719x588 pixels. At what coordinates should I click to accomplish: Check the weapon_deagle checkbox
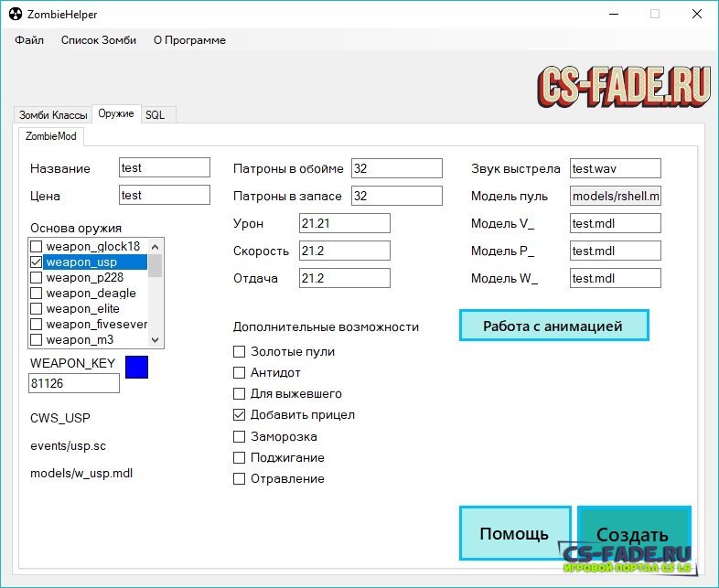coord(37,294)
